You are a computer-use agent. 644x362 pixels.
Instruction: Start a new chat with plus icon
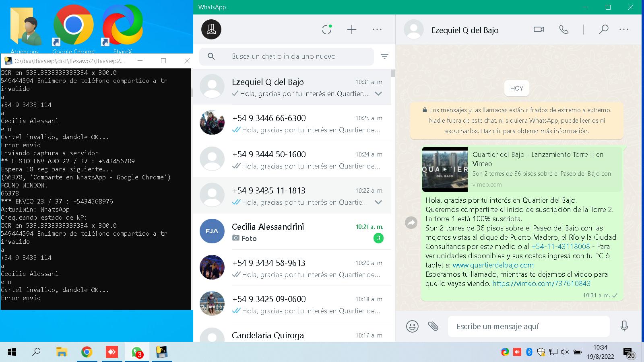352,29
